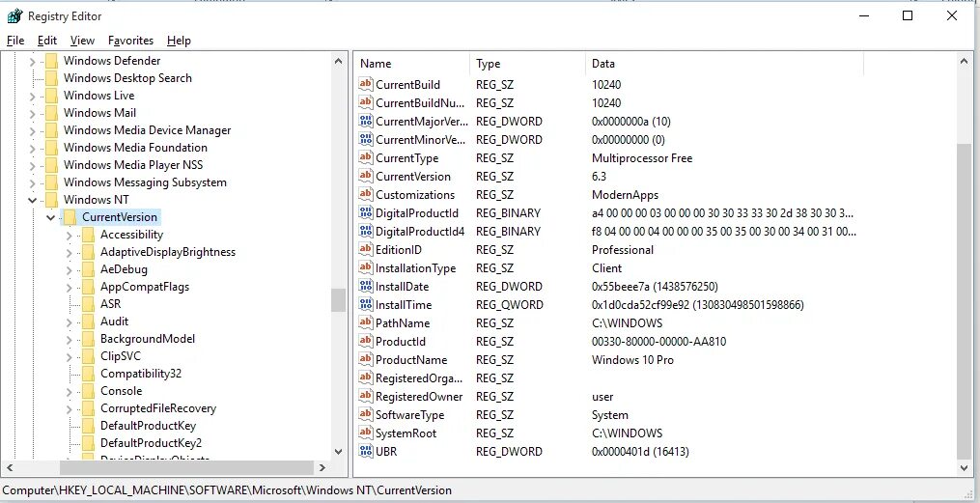
Task: Select the RegisteredOrga... value name
Action: (x=419, y=378)
